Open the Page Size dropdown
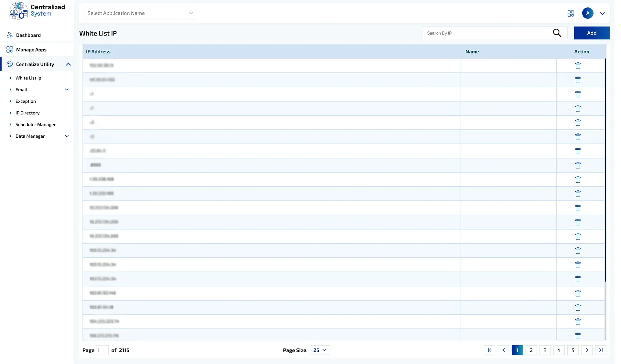 point(320,350)
